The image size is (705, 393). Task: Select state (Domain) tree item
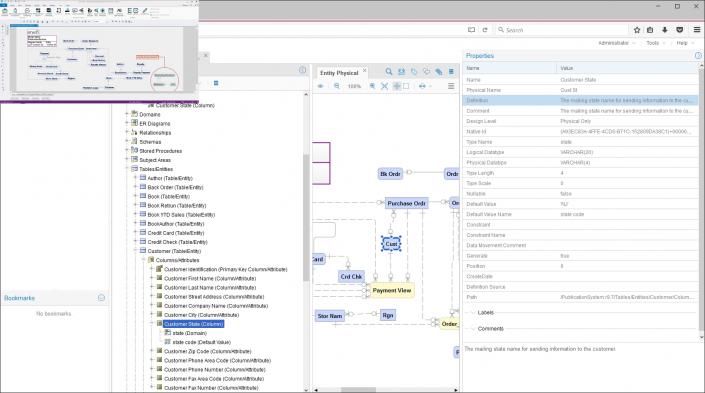point(189,333)
